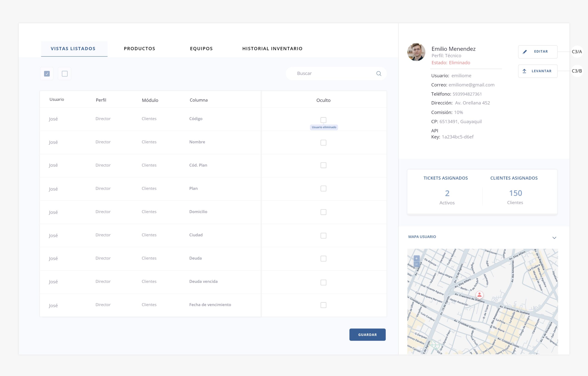Click Emilio Menendez's profile photo
Image resolution: width=588 pixels, height=376 pixels.
[416, 52]
